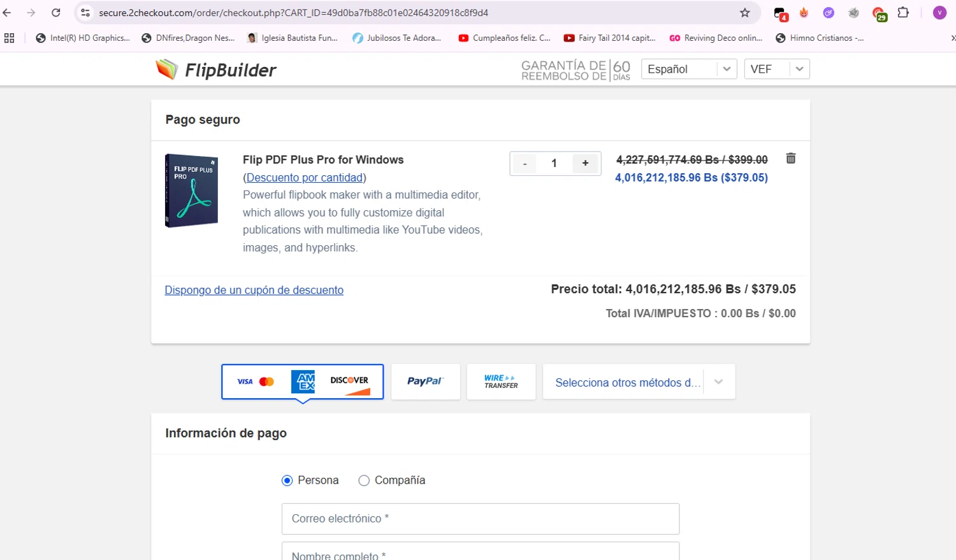Click the FlipBuilder logo
Image resolution: width=956 pixels, height=560 pixels.
point(216,69)
